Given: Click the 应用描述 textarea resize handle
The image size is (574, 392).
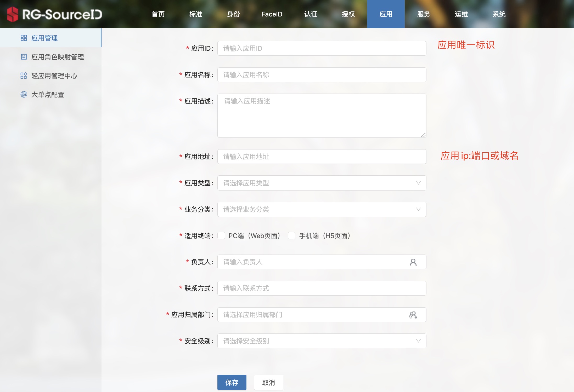Looking at the screenshot, I should (424, 135).
